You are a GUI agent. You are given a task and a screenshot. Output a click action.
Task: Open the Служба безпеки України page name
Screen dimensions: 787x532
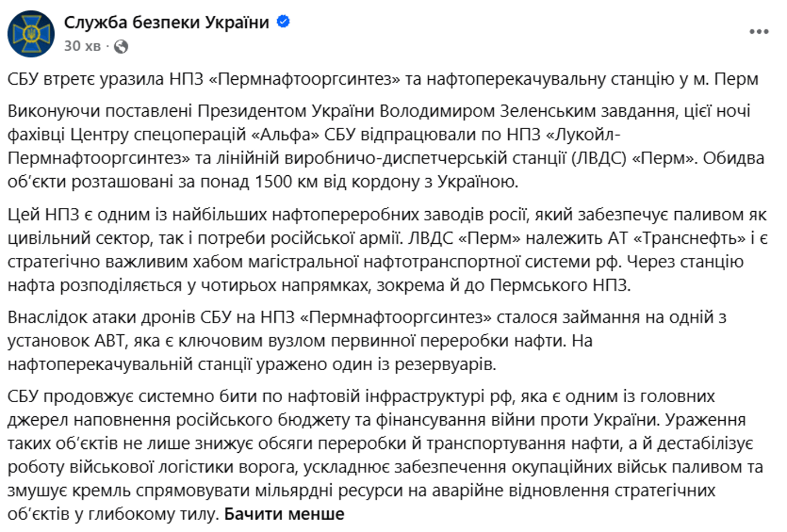(x=166, y=22)
